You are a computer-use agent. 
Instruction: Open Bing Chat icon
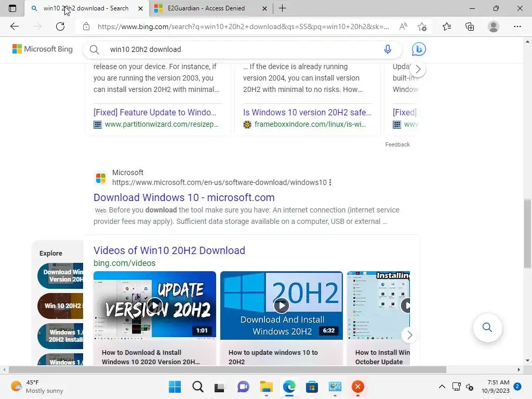tap(419, 49)
